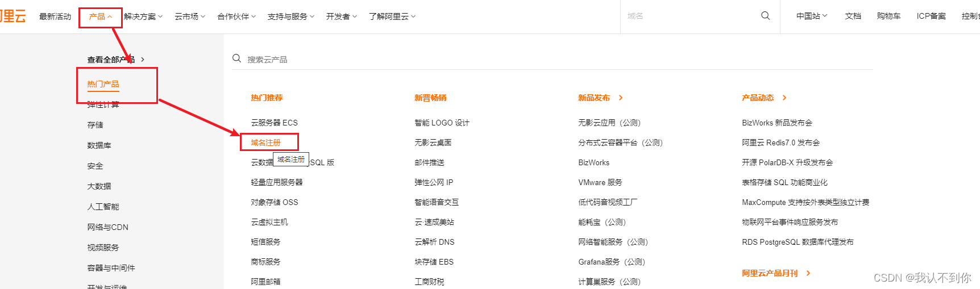
Task: Open 能耗宝（公测）
Action: click(x=602, y=222)
